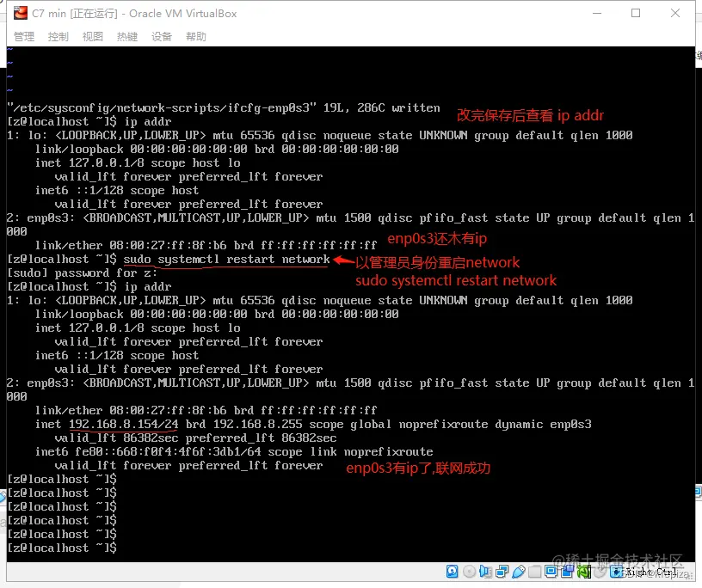Click the first 'ip addr' command

pos(148,122)
